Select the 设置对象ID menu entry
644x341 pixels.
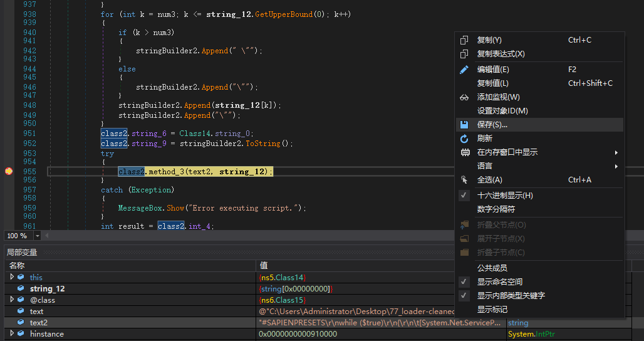[502, 111]
